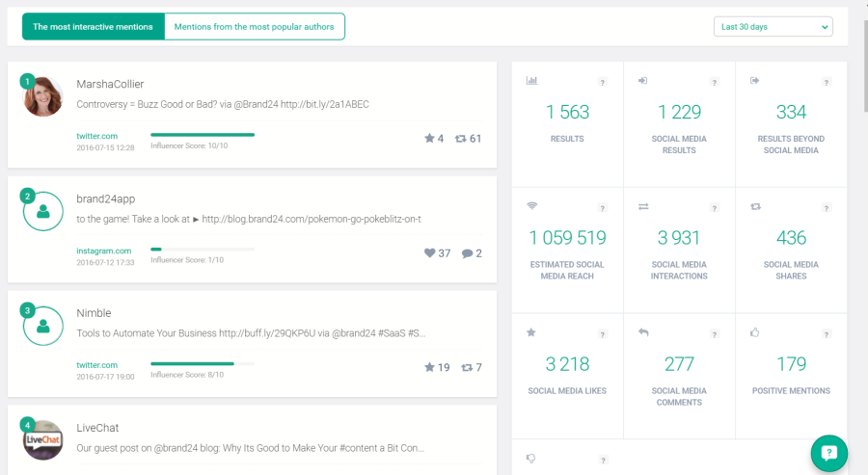
Task: Click star favorites icon on Nimble mention
Action: click(429, 367)
